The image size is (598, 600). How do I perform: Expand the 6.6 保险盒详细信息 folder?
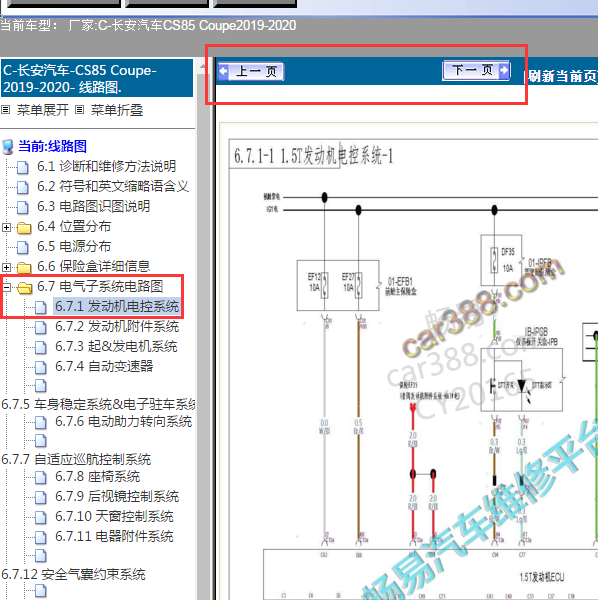[6, 267]
